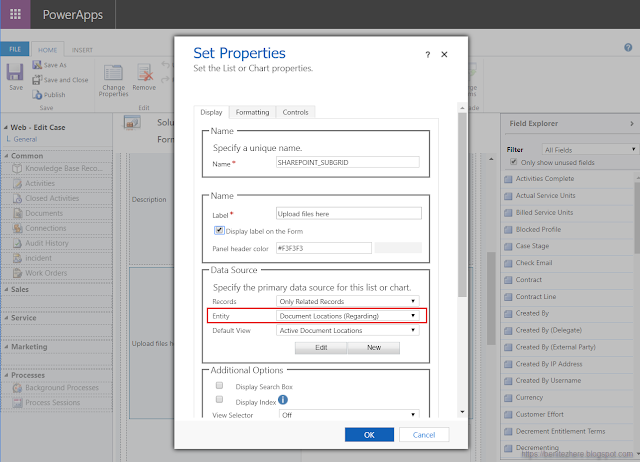Click the Remove icon in ribbon
The height and width of the screenshot is (462, 640).
145,73
